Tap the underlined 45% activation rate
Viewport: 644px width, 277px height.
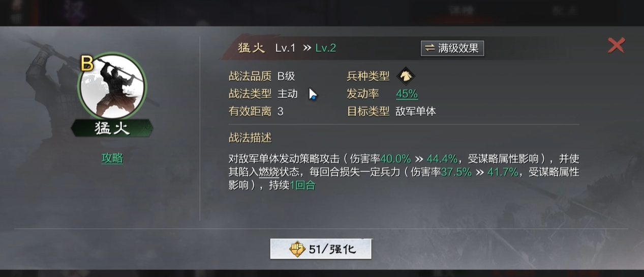tap(407, 94)
